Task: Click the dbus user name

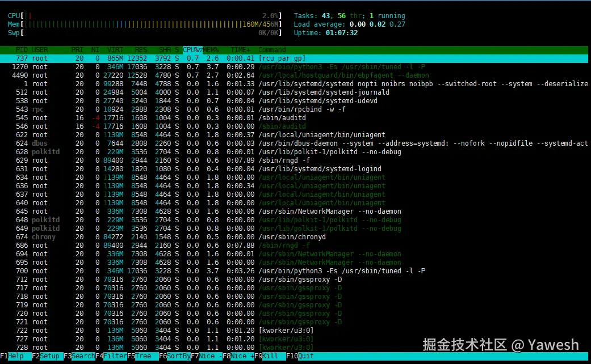Action: click(x=40, y=143)
